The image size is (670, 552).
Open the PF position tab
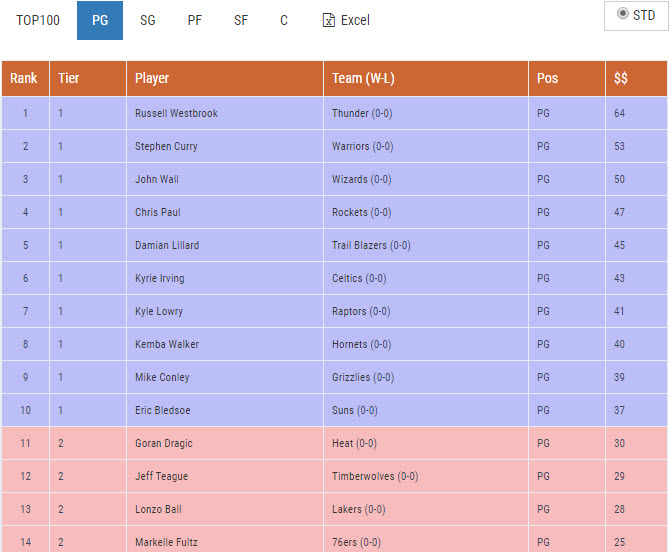click(194, 20)
